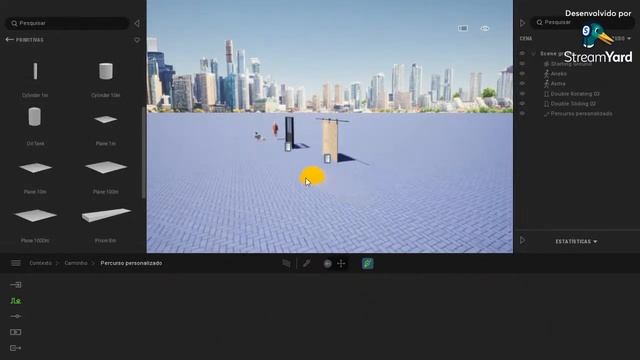Choose the Plane 10m primitive
Image resolution: width=640 pixels, height=360 pixels.
pos(35,167)
